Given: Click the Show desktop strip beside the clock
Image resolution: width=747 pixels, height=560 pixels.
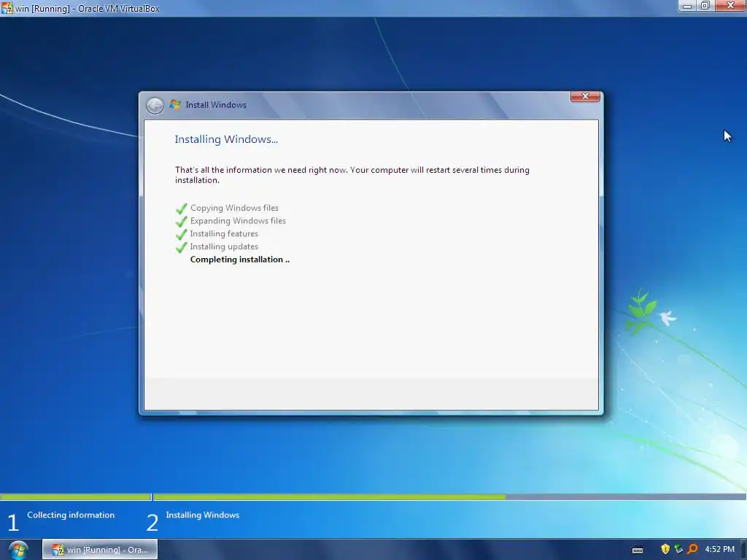Looking at the screenshot, I should [x=743, y=550].
